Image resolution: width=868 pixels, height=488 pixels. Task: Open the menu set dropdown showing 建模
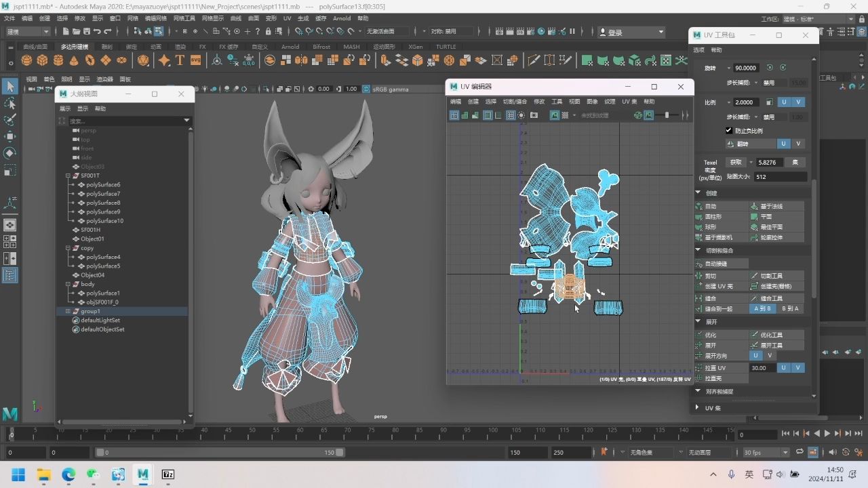28,31
